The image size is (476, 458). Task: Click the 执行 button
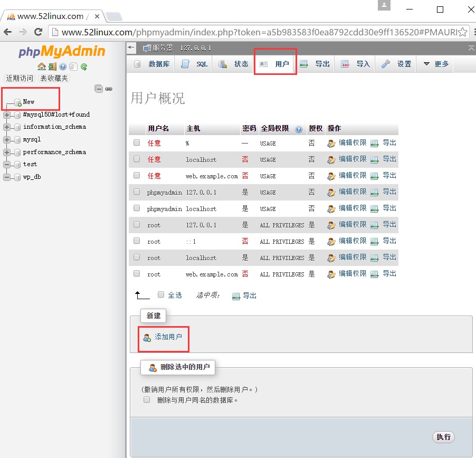[x=443, y=437]
